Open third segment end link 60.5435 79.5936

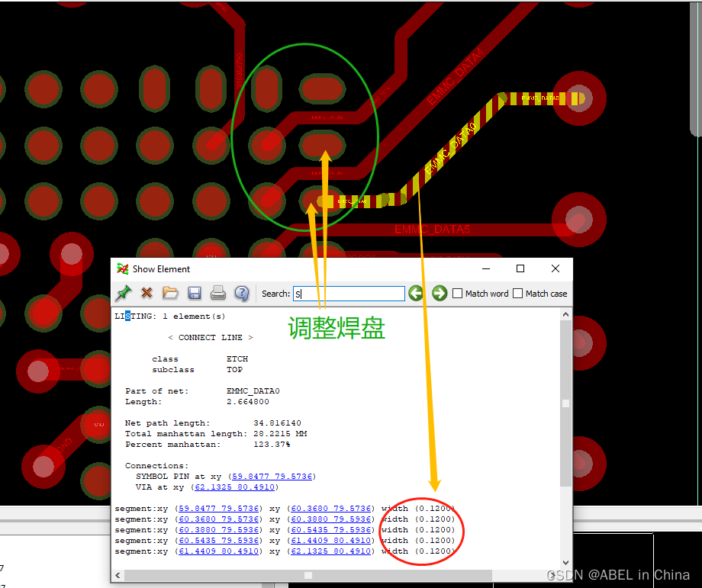331,530
